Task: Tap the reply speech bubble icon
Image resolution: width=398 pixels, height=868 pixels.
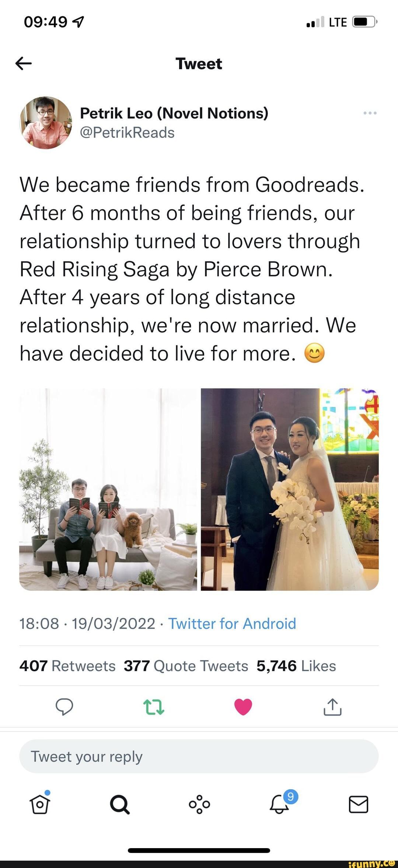Action: [x=64, y=707]
